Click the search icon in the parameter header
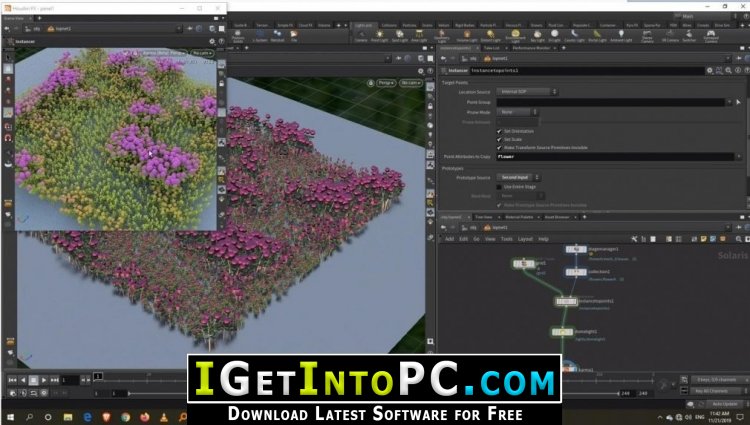Image resolution: width=750 pixels, height=425 pixels. coord(728,70)
